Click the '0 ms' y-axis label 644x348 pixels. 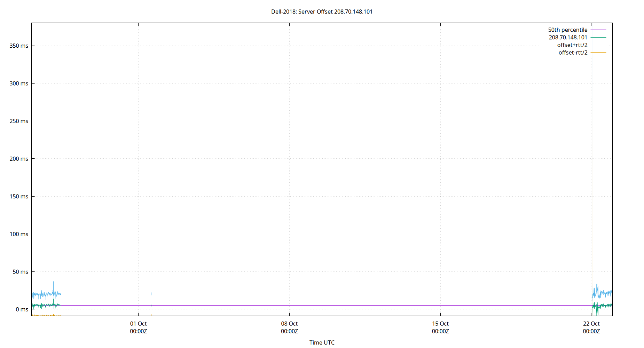22,309
